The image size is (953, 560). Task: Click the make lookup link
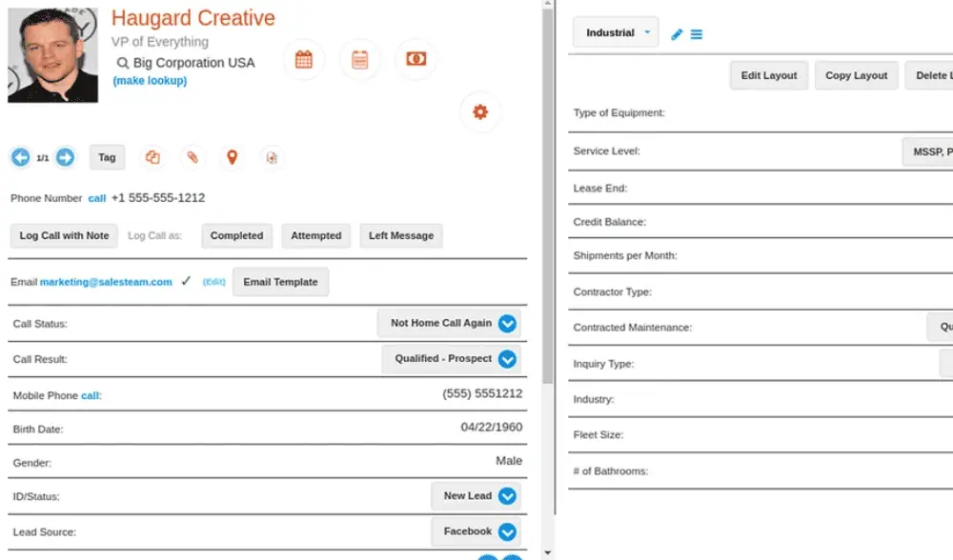150,81
